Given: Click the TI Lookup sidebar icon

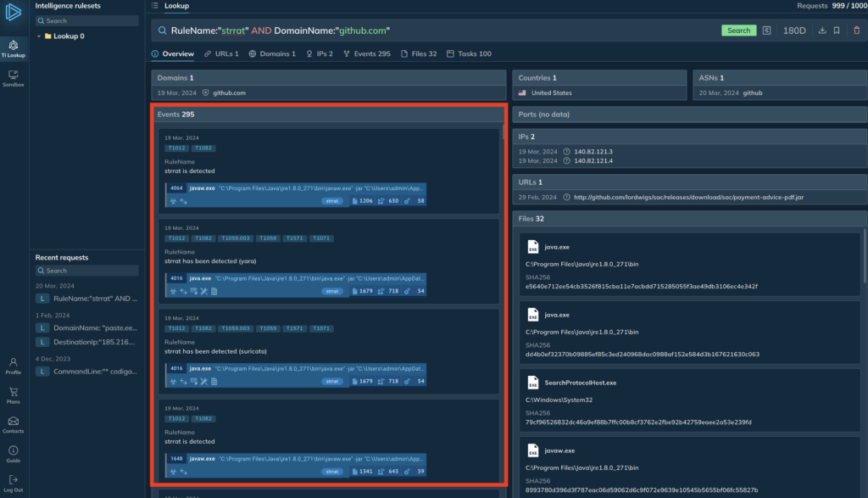Looking at the screenshot, I should point(13,48).
